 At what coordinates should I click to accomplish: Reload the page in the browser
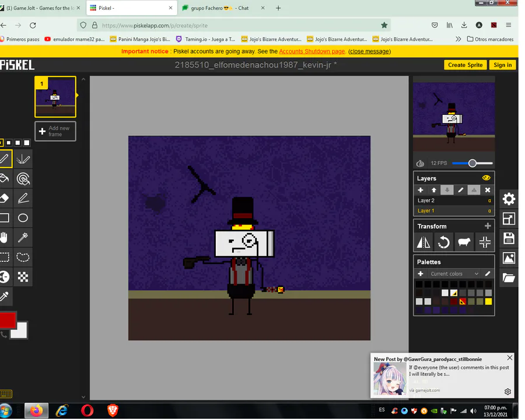pos(33,25)
